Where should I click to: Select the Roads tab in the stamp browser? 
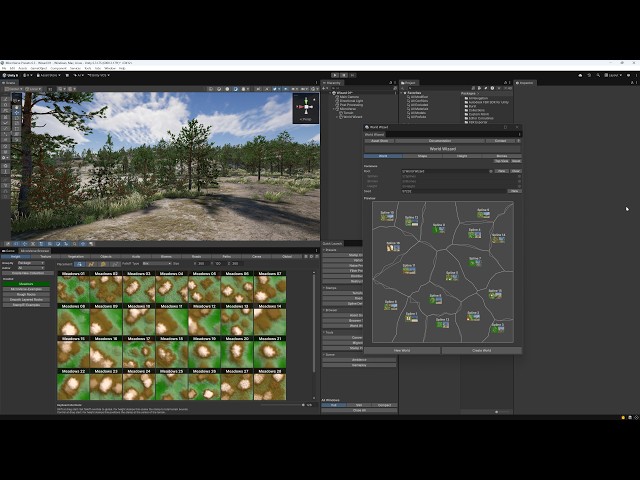tap(196, 257)
